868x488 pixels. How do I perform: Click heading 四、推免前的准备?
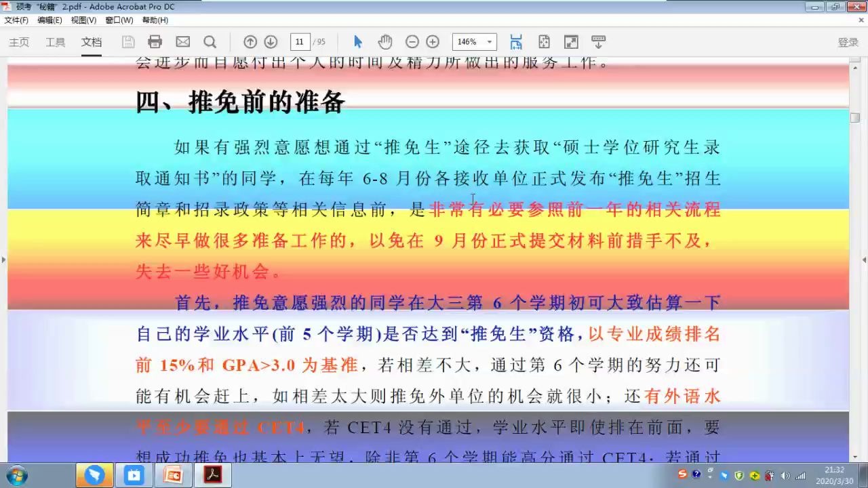(x=241, y=102)
